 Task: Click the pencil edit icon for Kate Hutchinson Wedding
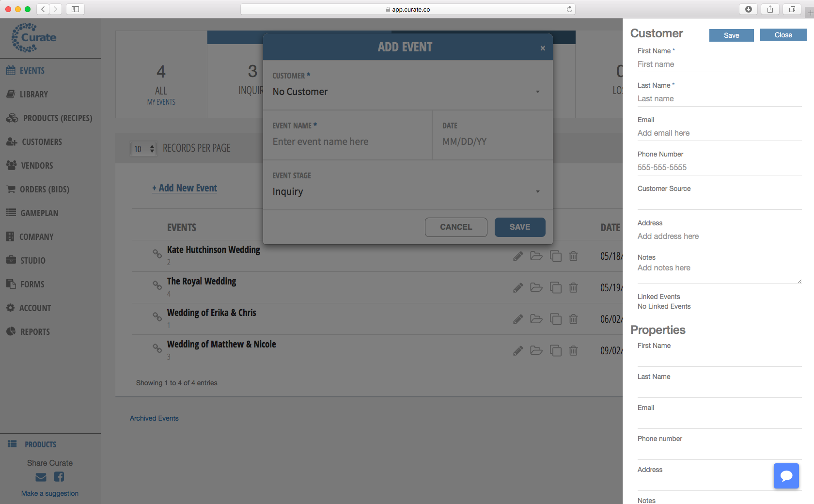518,256
